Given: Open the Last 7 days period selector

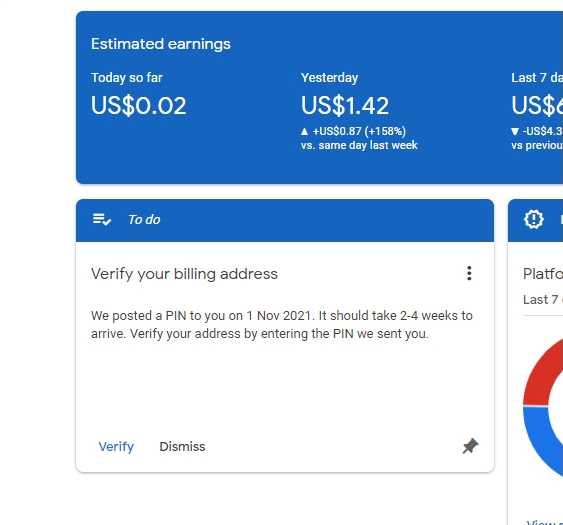Looking at the screenshot, I should [x=543, y=299].
